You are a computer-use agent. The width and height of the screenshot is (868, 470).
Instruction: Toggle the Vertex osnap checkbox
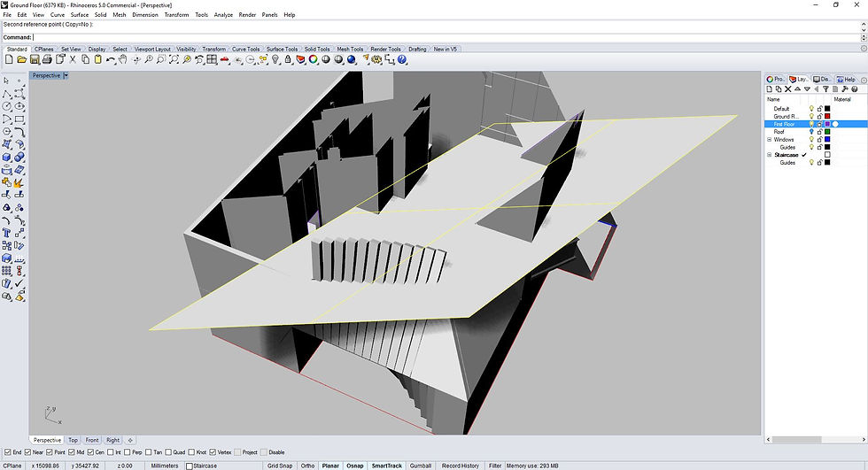213,452
